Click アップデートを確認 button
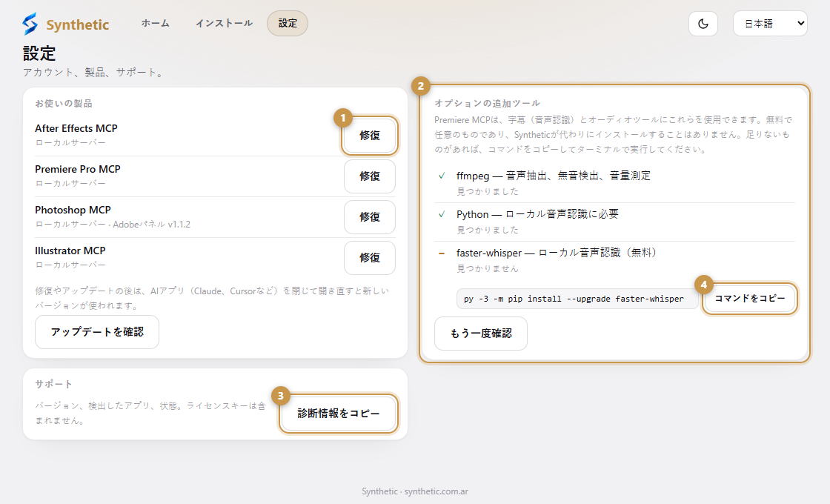Image resolution: width=830 pixels, height=504 pixels. coord(97,332)
